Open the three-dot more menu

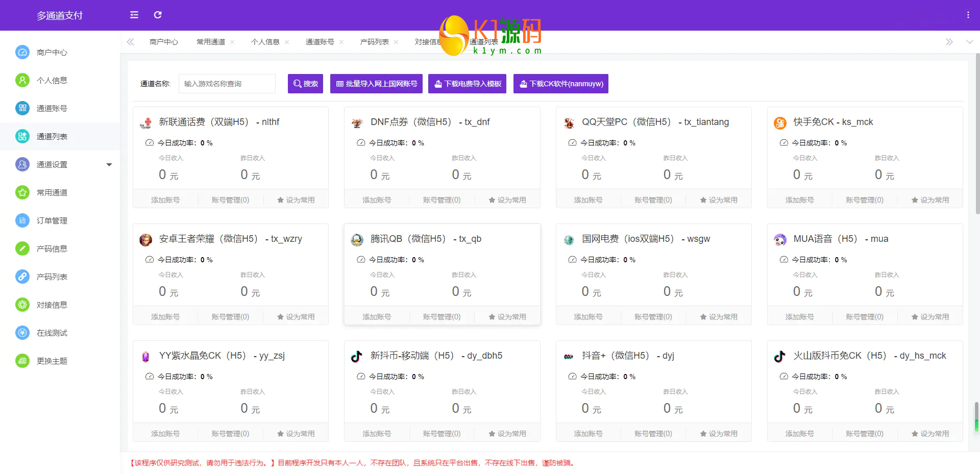[x=968, y=15]
